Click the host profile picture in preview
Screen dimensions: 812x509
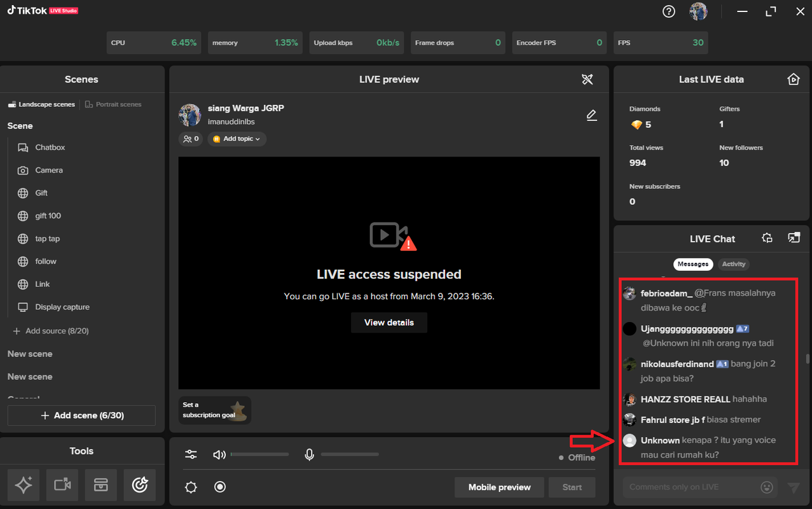(x=190, y=115)
